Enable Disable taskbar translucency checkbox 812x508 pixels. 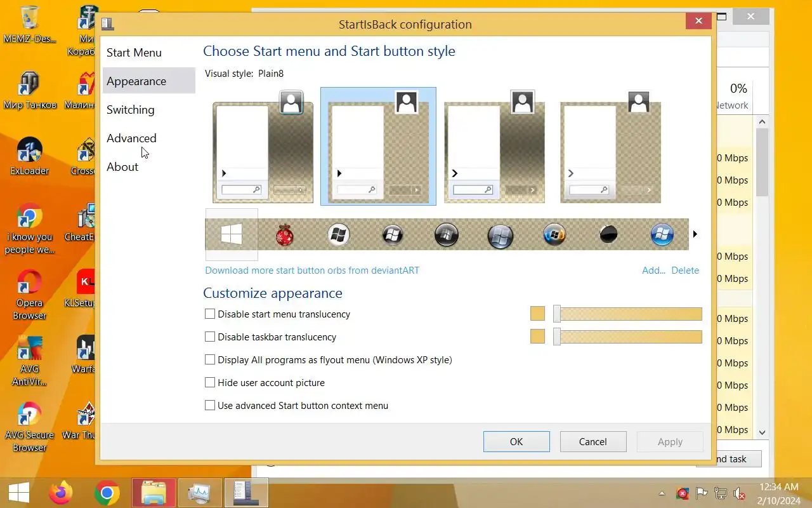[x=210, y=337]
